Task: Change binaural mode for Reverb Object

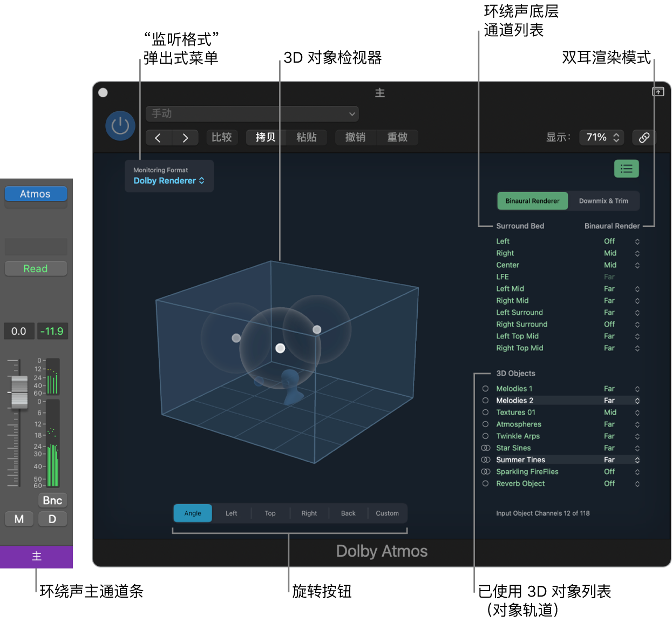Action: click(x=621, y=484)
